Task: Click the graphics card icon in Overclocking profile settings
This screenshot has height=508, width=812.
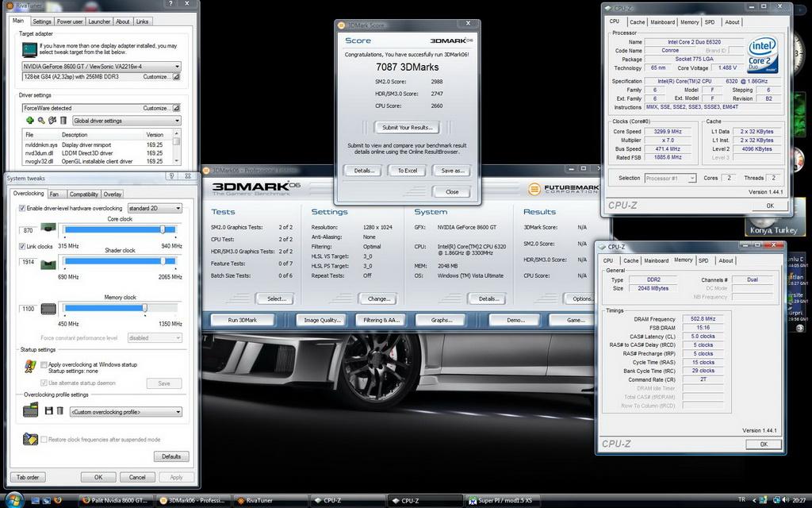Action: point(31,410)
